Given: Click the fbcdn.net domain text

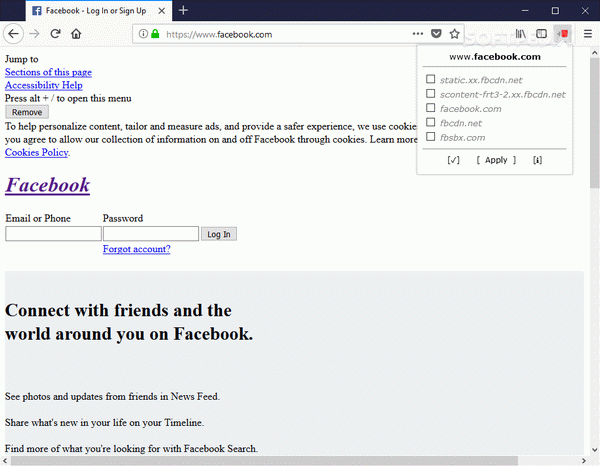Looking at the screenshot, I should pyautogui.click(x=461, y=123).
